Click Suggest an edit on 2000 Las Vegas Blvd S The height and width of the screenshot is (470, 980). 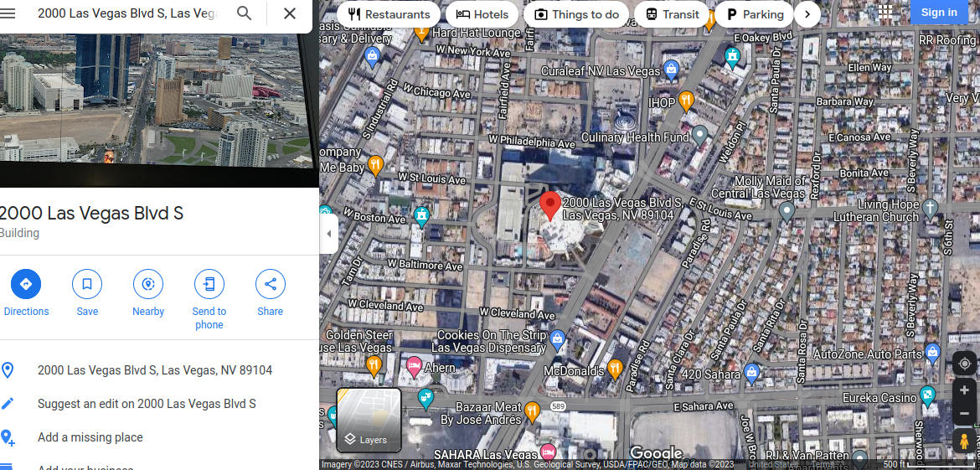147,404
